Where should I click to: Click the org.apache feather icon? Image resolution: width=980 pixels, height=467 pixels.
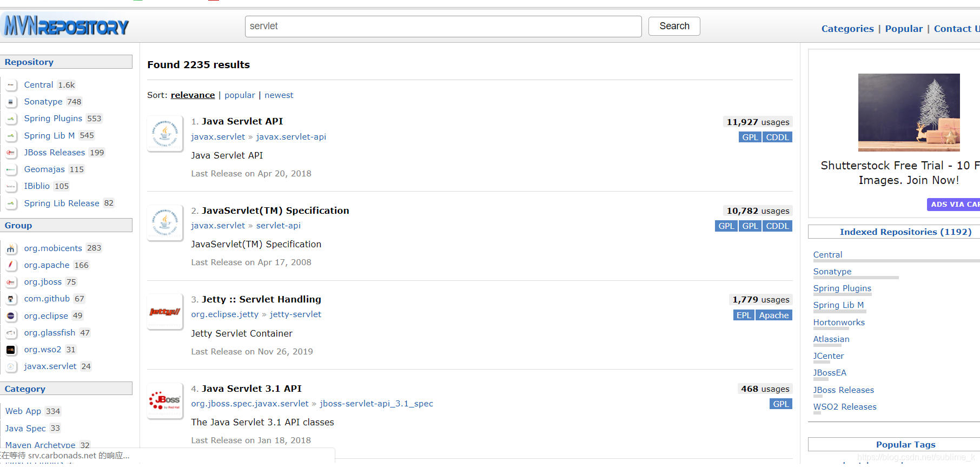pos(11,265)
